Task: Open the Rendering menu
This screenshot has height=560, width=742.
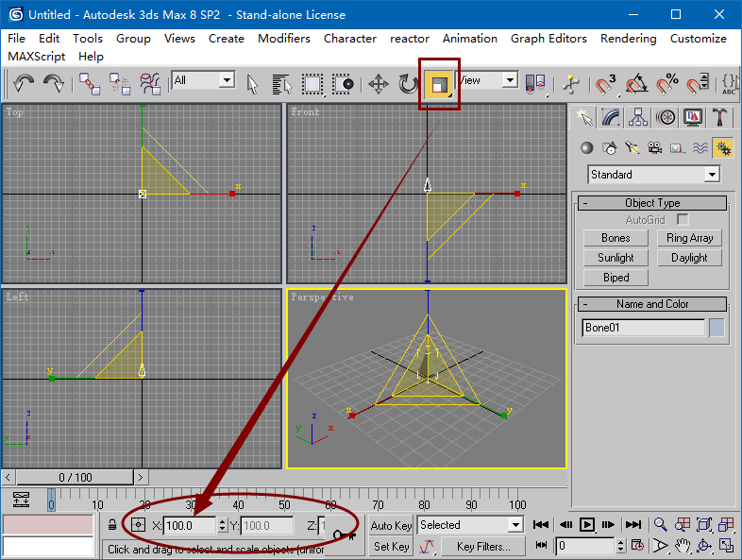Action: (629, 39)
